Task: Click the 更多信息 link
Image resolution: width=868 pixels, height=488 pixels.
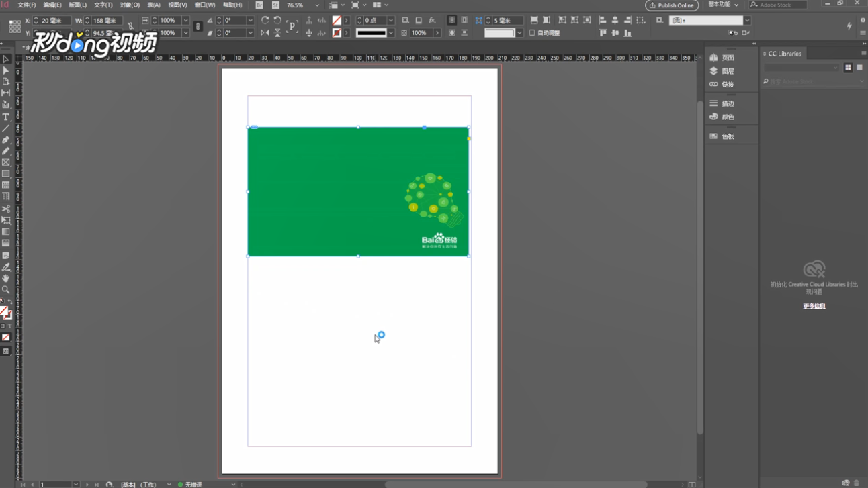Action: tap(814, 306)
